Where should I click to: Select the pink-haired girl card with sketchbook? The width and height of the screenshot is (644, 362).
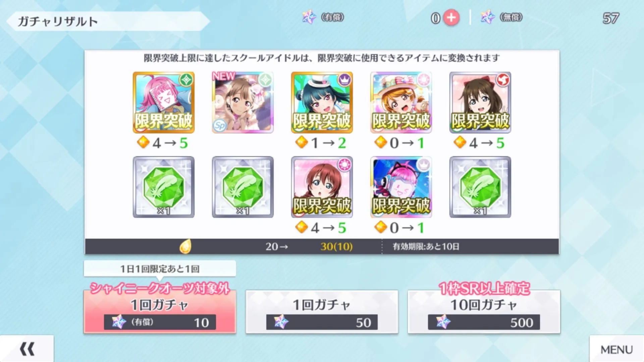164,102
